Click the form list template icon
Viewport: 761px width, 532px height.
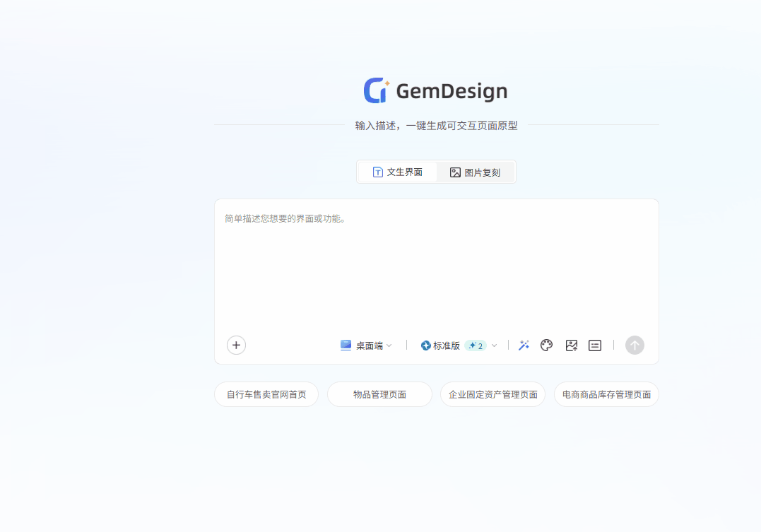click(x=595, y=345)
